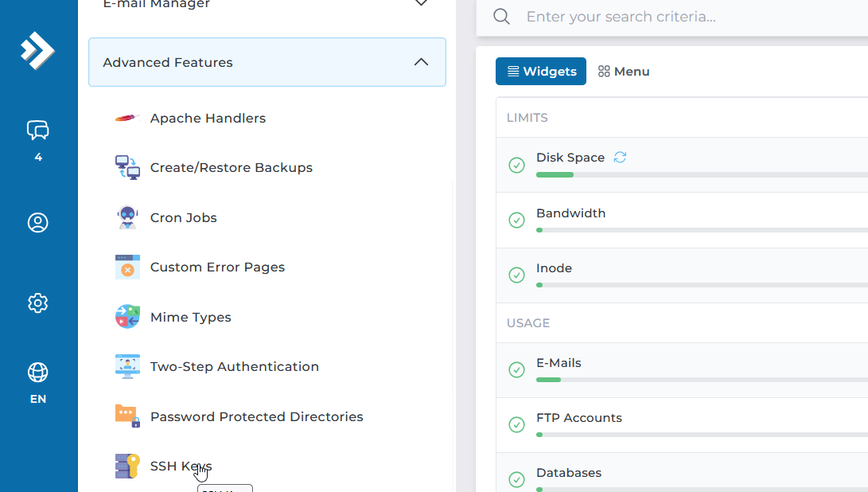
Task: Click the search magnifier icon
Action: pyautogui.click(x=501, y=17)
